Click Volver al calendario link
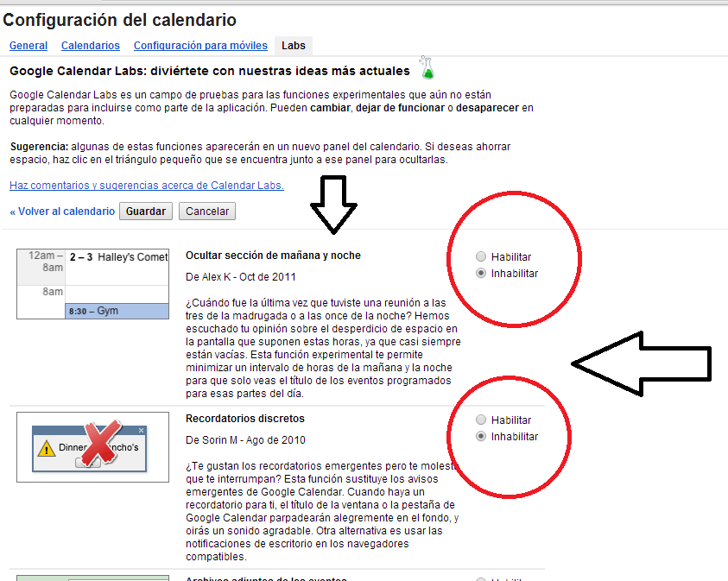Image resolution: width=728 pixels, height=581 pixels. (62, 212)
